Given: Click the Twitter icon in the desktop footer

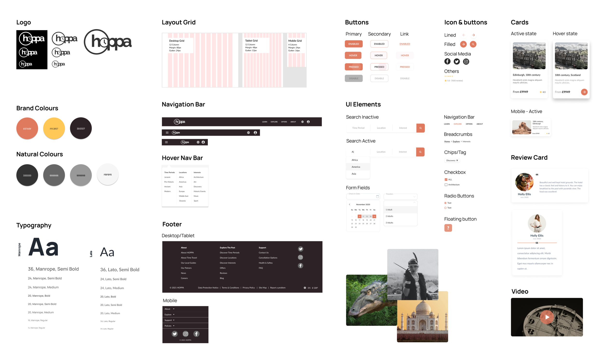Looking at the screenshot, I should coord(301,249).
